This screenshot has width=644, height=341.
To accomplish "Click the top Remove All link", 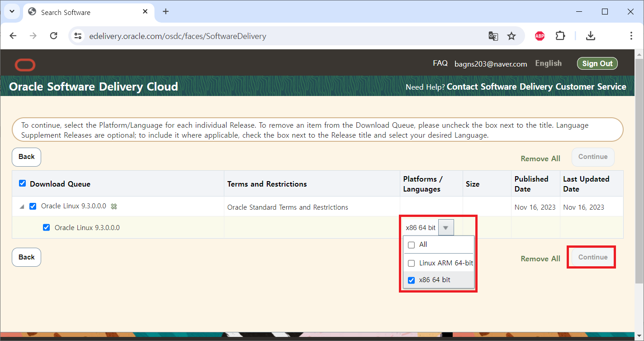I will (540, 158).
